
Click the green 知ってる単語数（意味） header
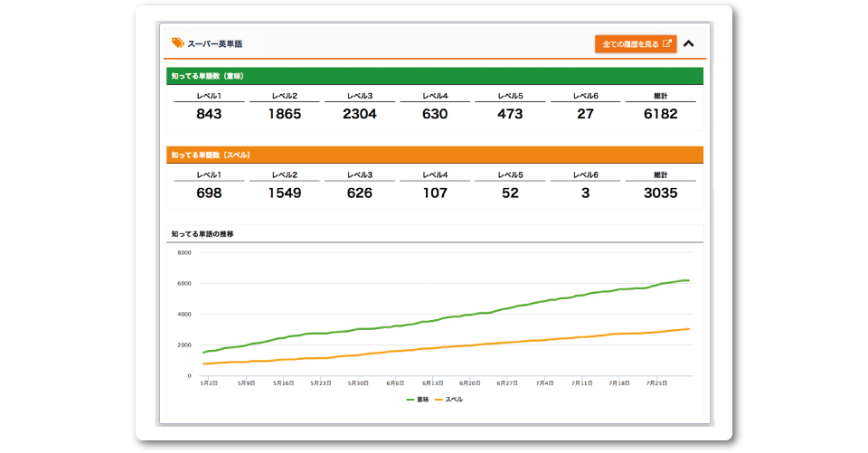(435, 76)
